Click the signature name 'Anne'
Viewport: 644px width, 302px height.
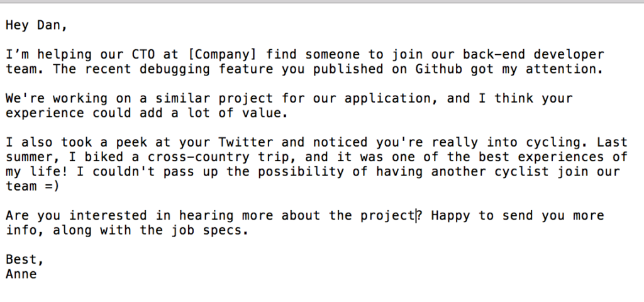[21, 274]
